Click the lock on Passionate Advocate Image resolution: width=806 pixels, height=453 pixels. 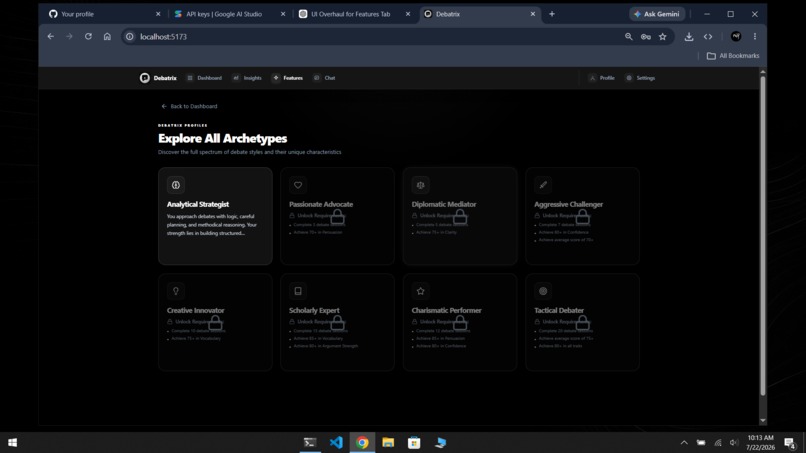pyautogui.click(x=338, y=217)
